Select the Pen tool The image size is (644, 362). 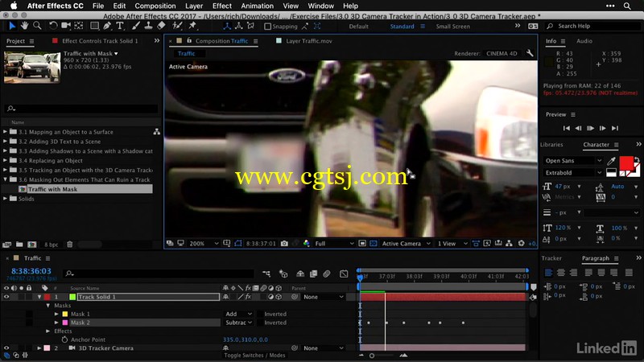[x=107, y=26]
